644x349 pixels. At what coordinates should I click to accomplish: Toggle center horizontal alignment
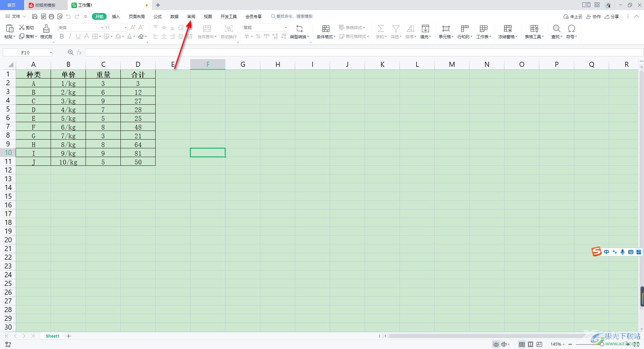[164, 36]
